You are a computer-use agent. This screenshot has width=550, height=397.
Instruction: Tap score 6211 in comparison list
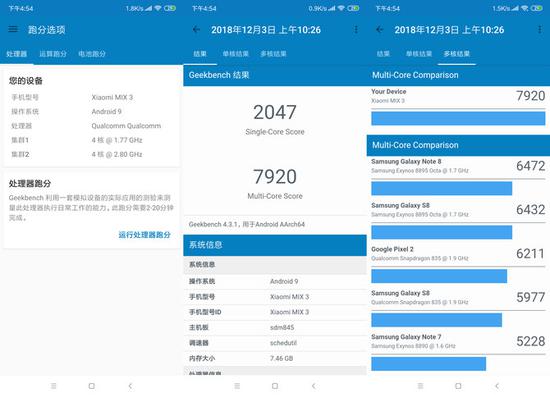[x=530, y=254]
